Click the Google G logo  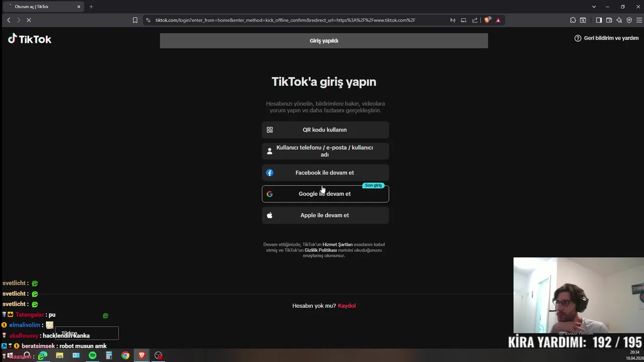coord(270,194)
